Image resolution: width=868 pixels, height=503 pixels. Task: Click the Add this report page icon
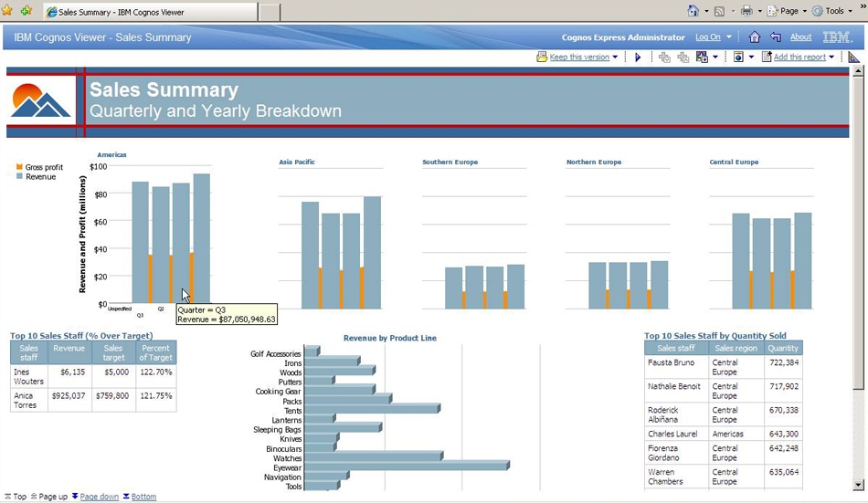click(767, 57)
